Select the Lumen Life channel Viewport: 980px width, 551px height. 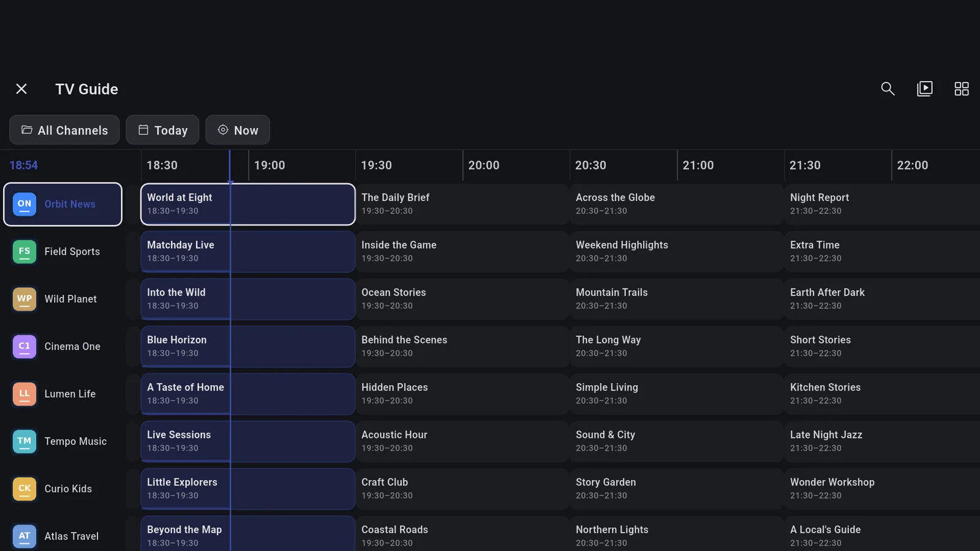tap(62, 394)
